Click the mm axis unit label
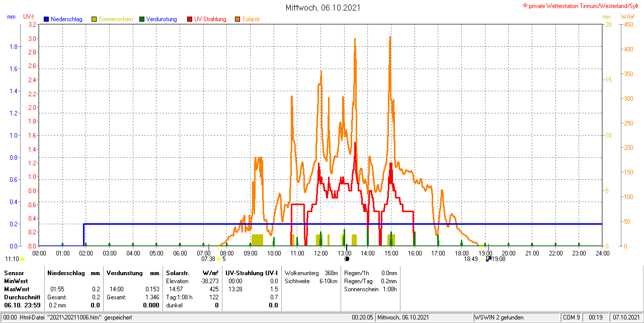 pyautogui.click(x=11, y=17)
